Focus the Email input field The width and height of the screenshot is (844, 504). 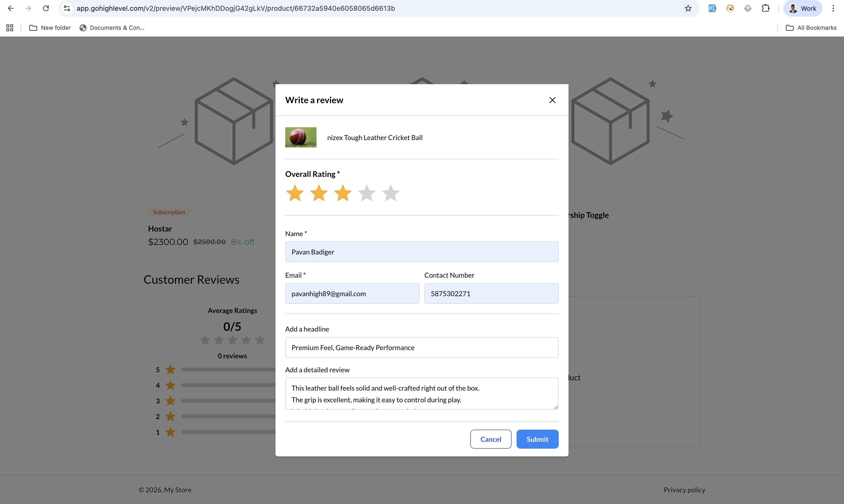click(x=352, y=293)
